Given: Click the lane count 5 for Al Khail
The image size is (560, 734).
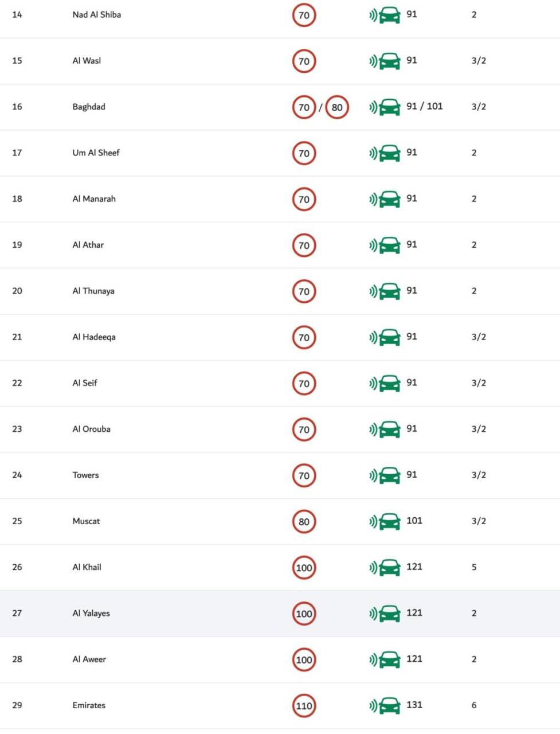Looking at the screenshot, I should [474, 567].
